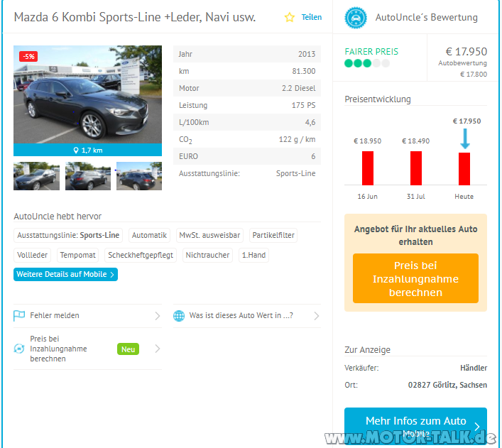Screen dimensions: 502x448
Task: Open Mehr Infos zum Auto button
Action: click(415, 426)
